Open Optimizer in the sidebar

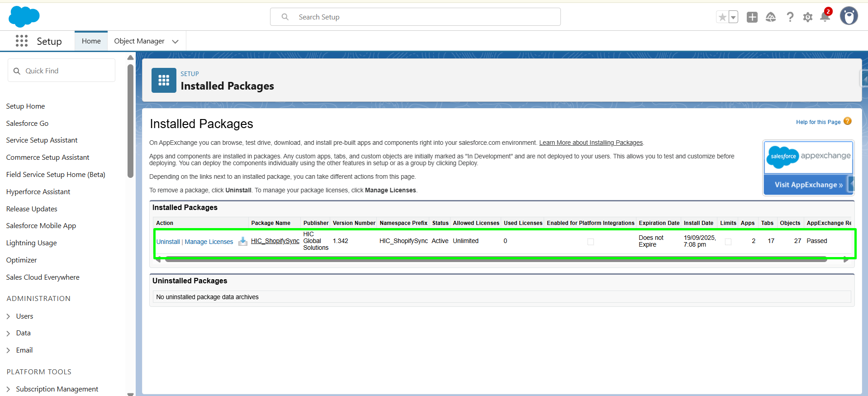click(x=21, y=260)
